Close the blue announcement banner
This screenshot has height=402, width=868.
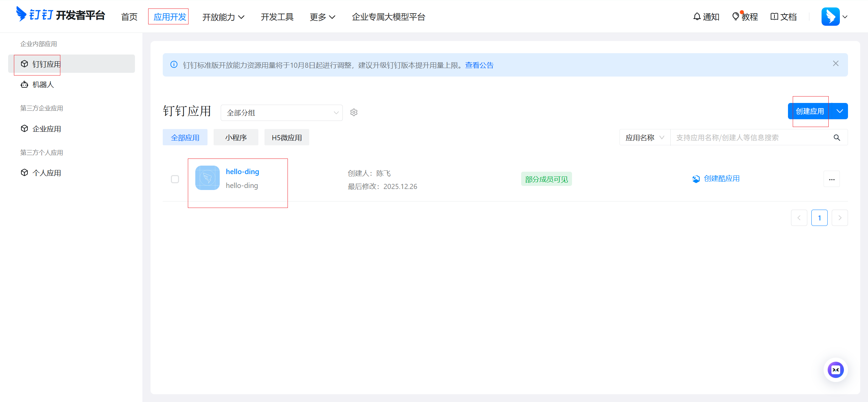point(835,64)
